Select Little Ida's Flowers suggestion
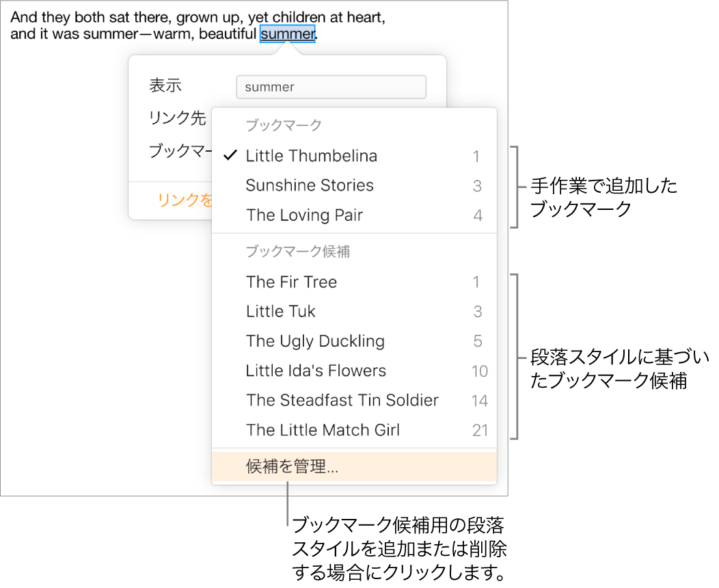The image size is (719, 588). point(316,371)
